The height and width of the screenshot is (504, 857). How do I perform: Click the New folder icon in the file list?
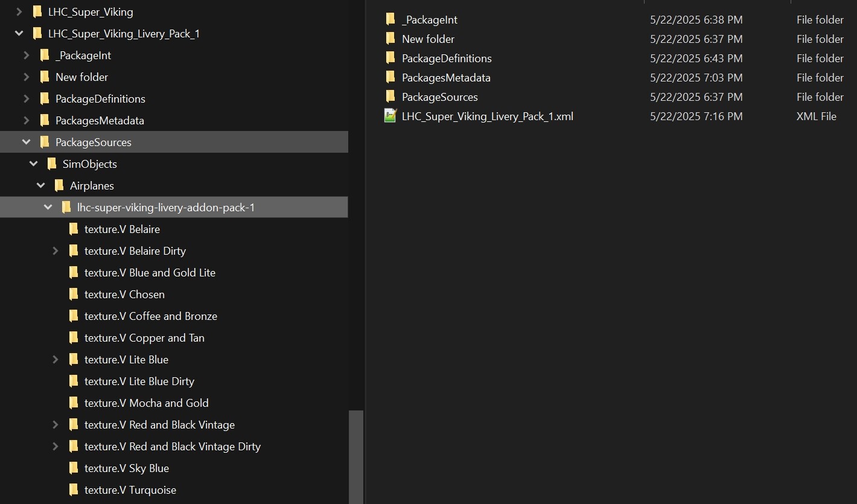coord(390,39)
